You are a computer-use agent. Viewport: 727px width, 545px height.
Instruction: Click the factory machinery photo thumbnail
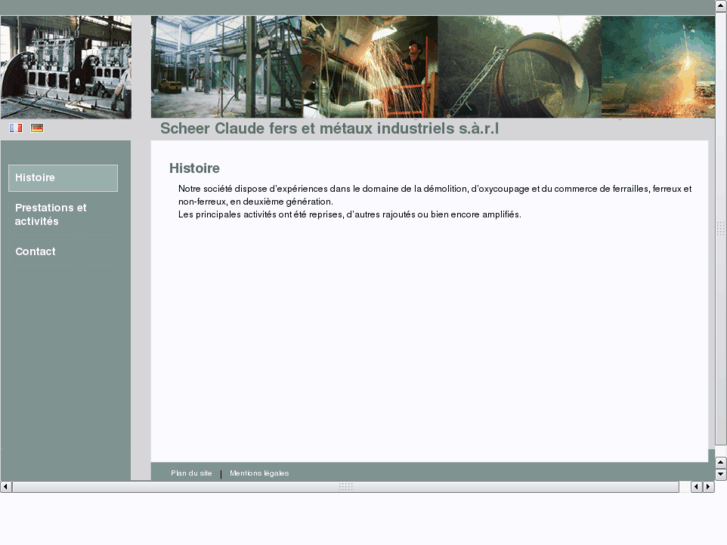pos(66,67)
